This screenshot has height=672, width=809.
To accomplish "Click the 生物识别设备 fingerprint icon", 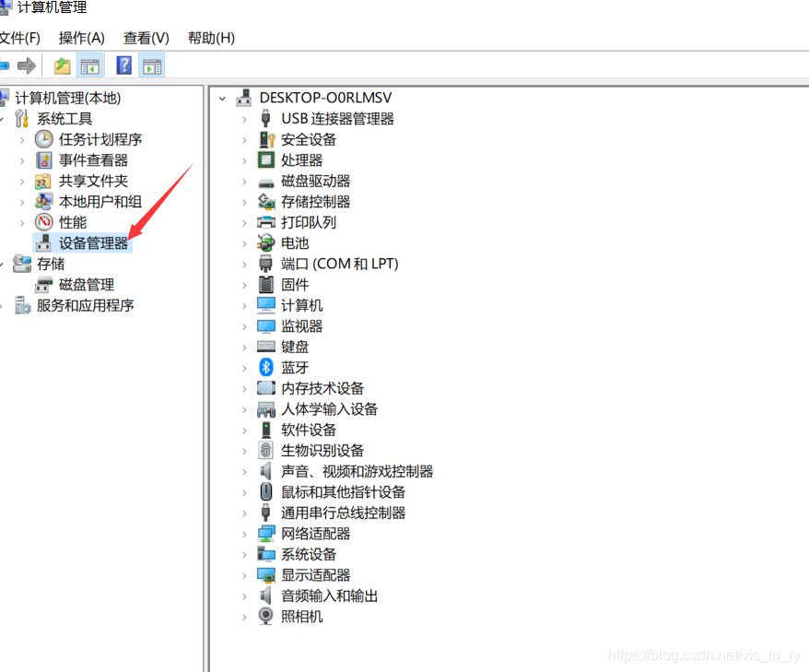I will pyautogui.click(x=265, y=451).
